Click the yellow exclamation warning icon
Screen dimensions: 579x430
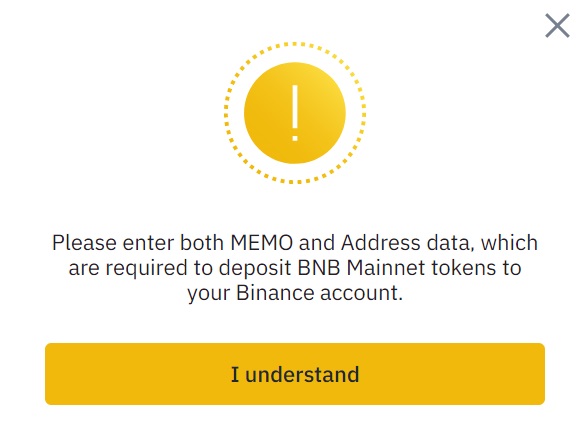[295, 113]
